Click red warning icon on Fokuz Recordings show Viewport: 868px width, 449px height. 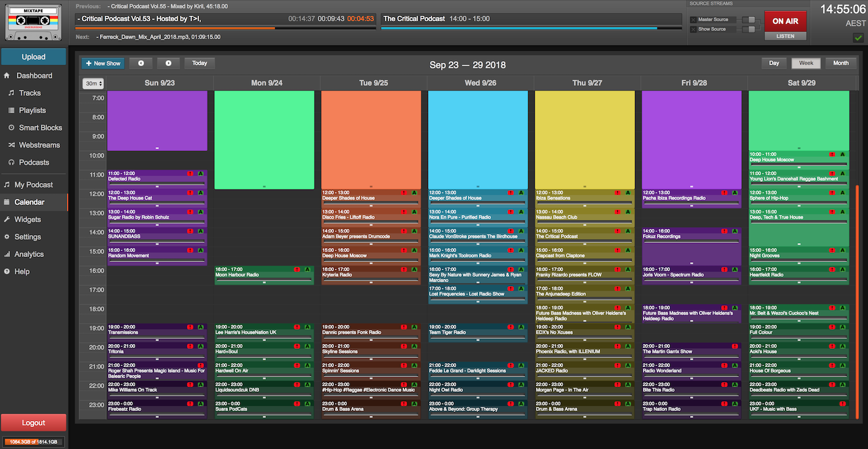pyautogui.click(x=724, y=231)
